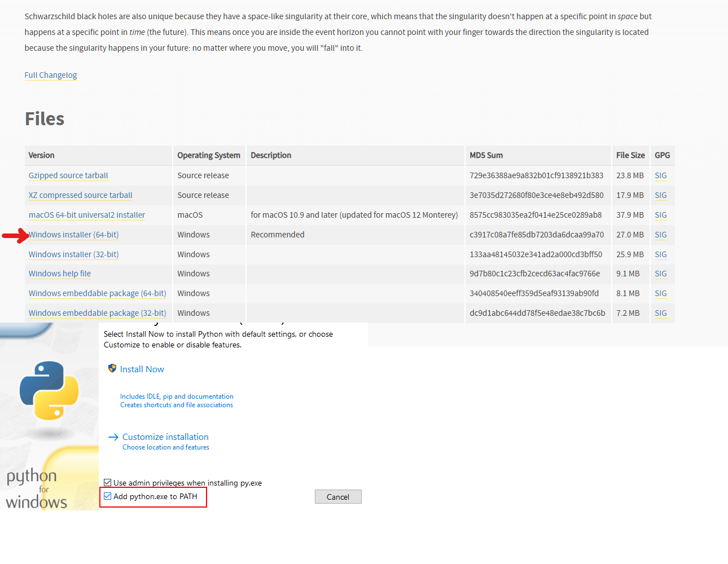
Task: Click the 37.9 MB file size cell
Action: pos(630,215)
